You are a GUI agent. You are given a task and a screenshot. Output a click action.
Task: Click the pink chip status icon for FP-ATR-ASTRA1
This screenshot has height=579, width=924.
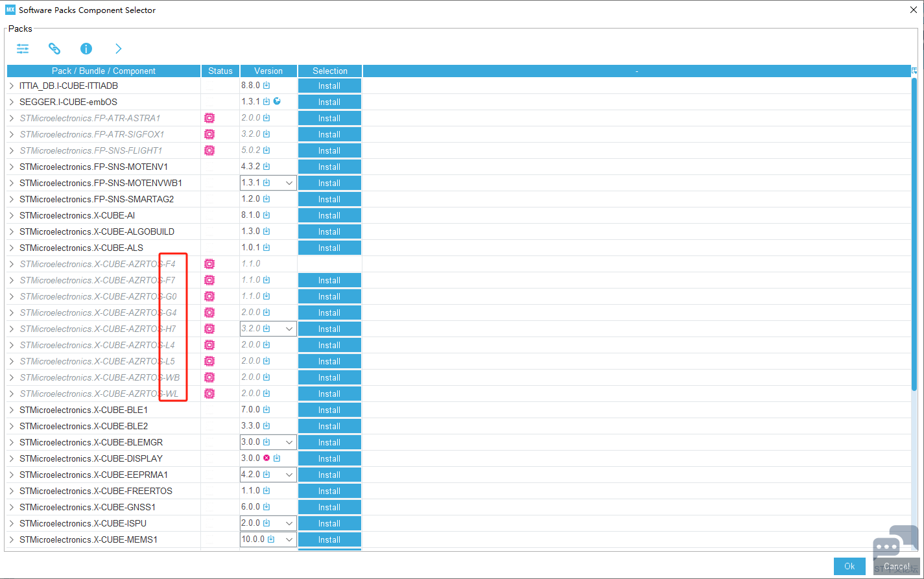(209, 118)
